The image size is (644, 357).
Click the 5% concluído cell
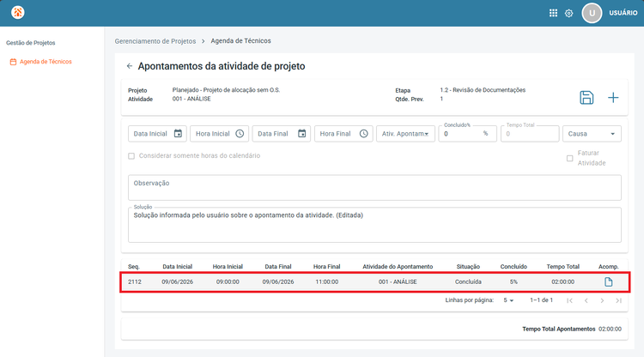[513, 281]
